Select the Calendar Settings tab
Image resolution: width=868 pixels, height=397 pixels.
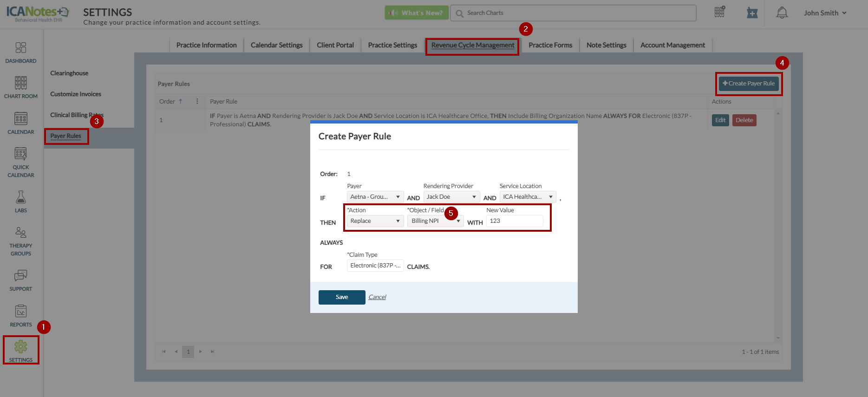point(276,45)
